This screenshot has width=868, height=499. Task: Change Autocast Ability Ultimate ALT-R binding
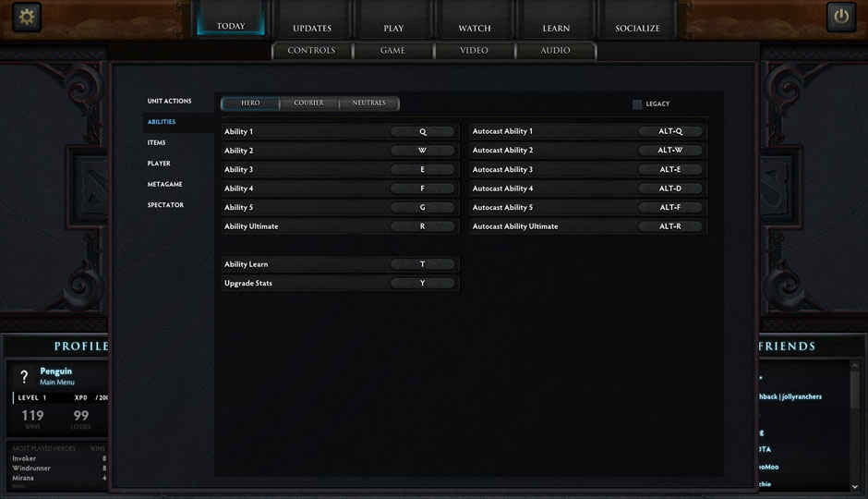point(670,226)
